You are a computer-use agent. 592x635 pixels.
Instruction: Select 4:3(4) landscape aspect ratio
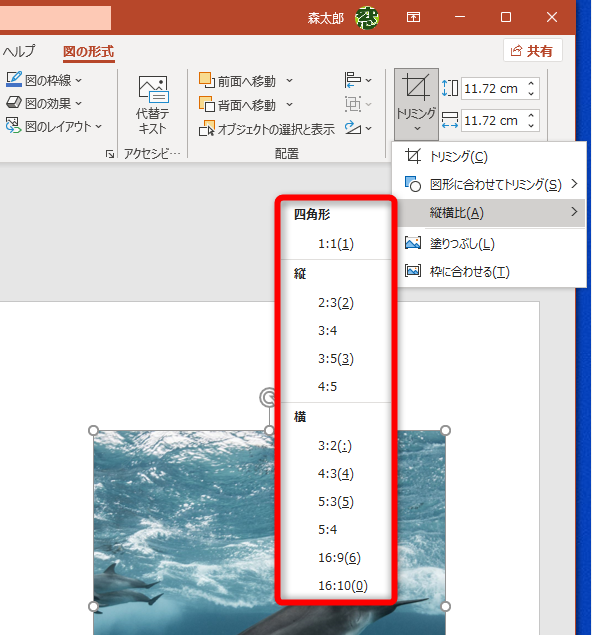point(335,473)
